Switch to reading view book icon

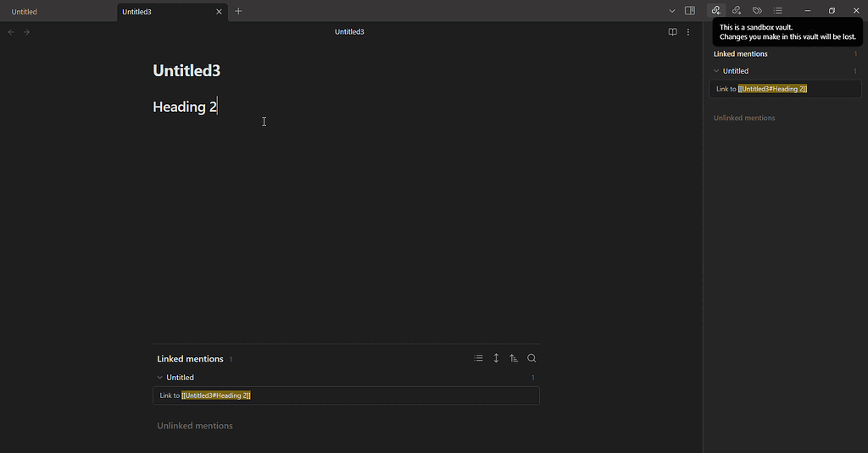pyautogui.click(x=672, y=32)
